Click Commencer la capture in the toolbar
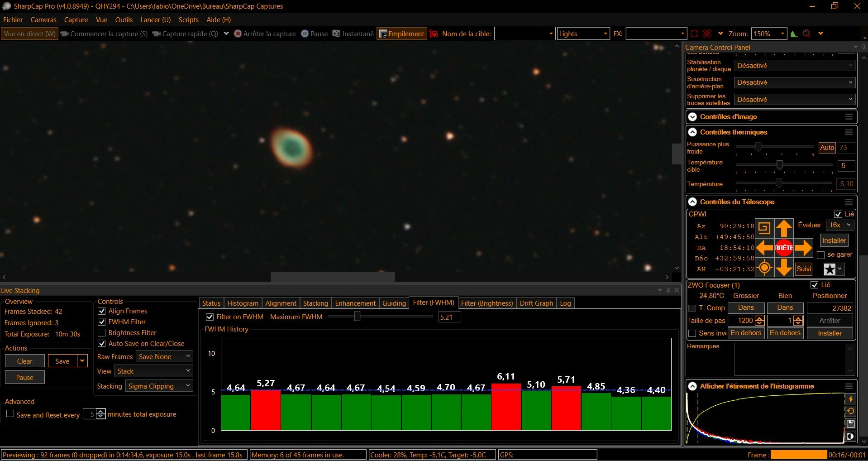The width and height of the screenshot is (868, 461). (x=104, y=34)
